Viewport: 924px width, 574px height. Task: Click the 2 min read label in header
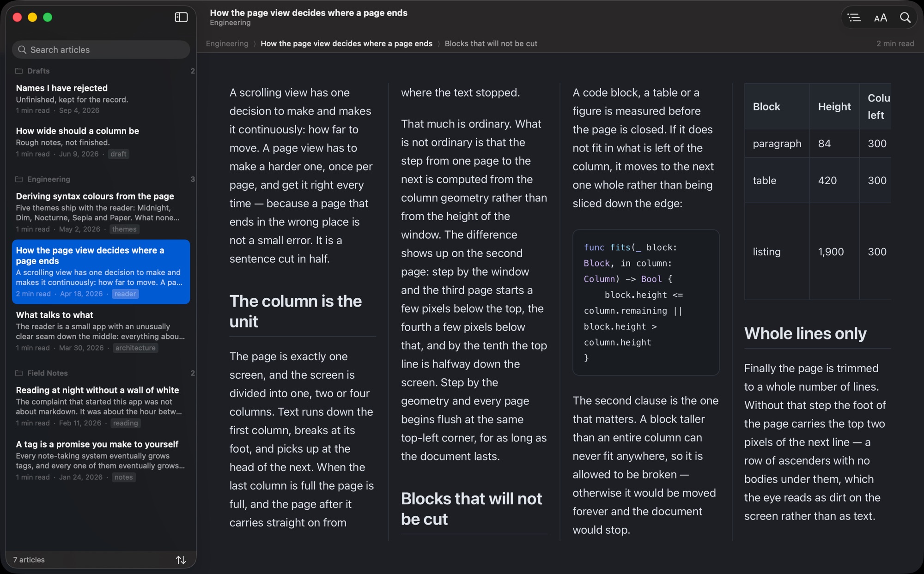click(895, 43)
